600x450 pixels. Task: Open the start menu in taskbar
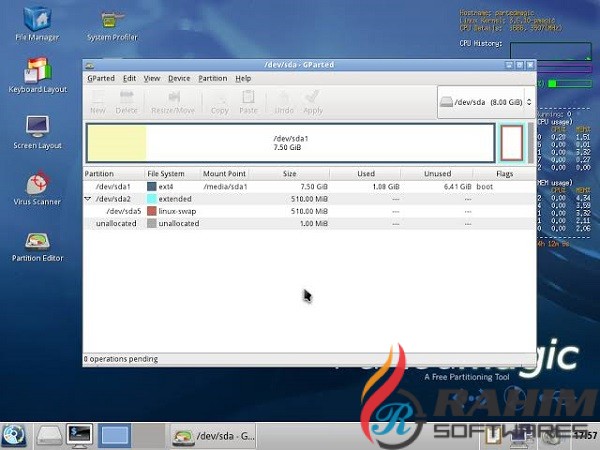tap(14, 436)
